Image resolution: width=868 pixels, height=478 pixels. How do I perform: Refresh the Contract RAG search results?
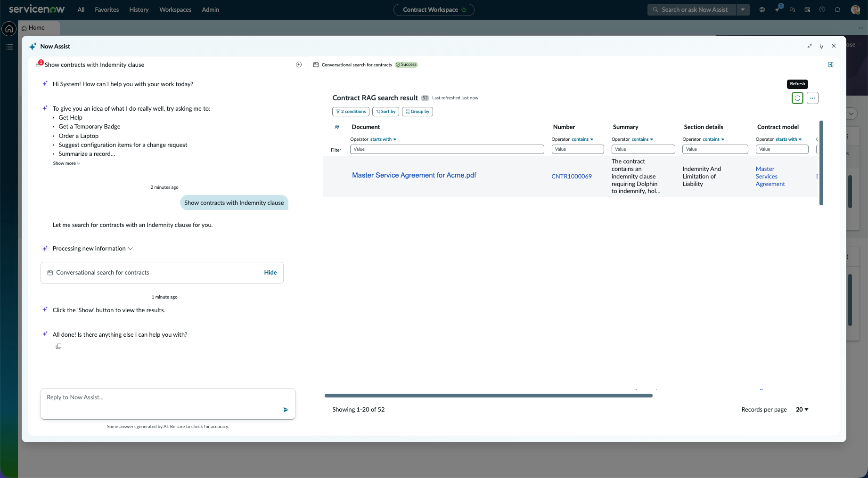point(797,98)
